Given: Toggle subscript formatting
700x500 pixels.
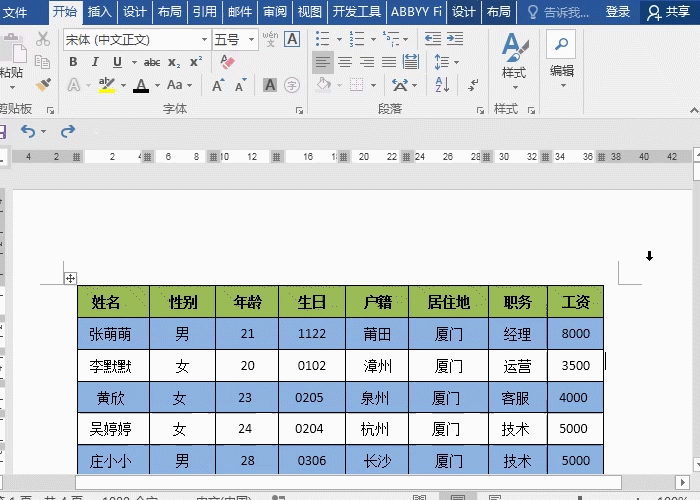Looking at the screenshot, I should coord(174,62).
